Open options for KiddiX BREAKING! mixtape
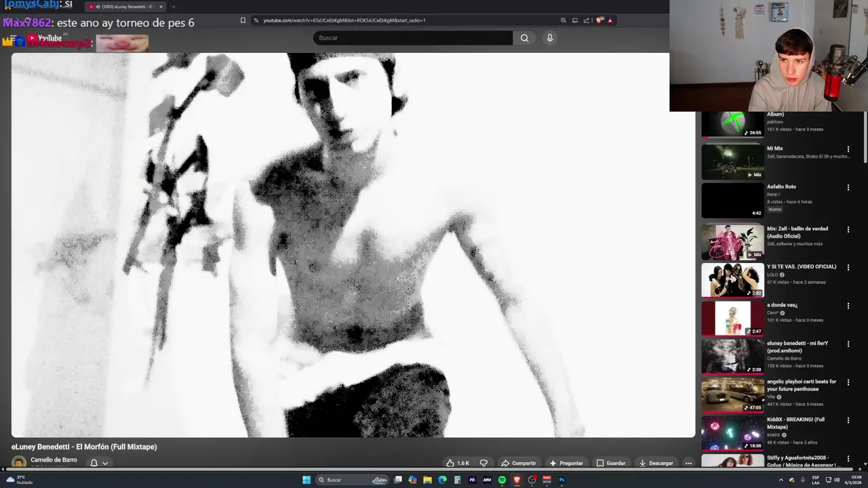Image resolution: width=868 pixels, height=488 pixels. [848, 420]
